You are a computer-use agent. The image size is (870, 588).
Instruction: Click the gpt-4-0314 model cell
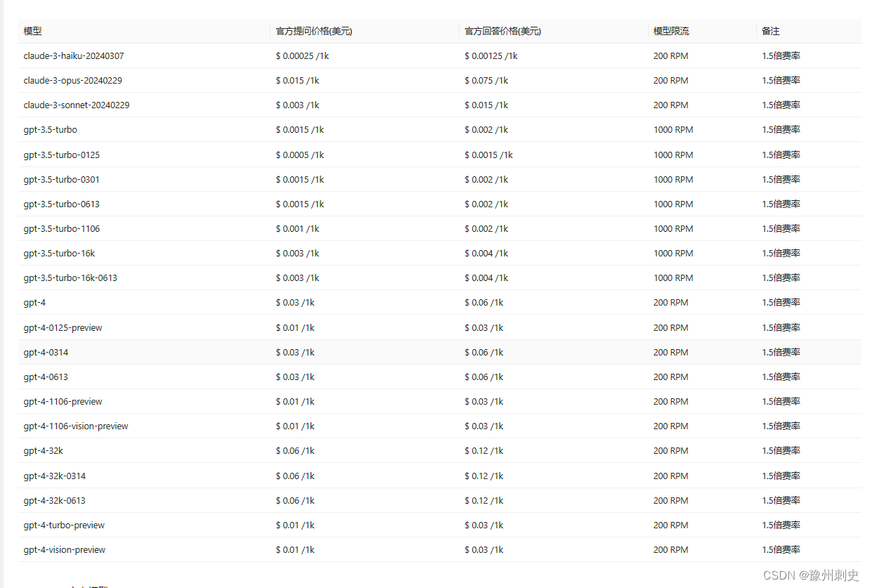tap(46, 352)
